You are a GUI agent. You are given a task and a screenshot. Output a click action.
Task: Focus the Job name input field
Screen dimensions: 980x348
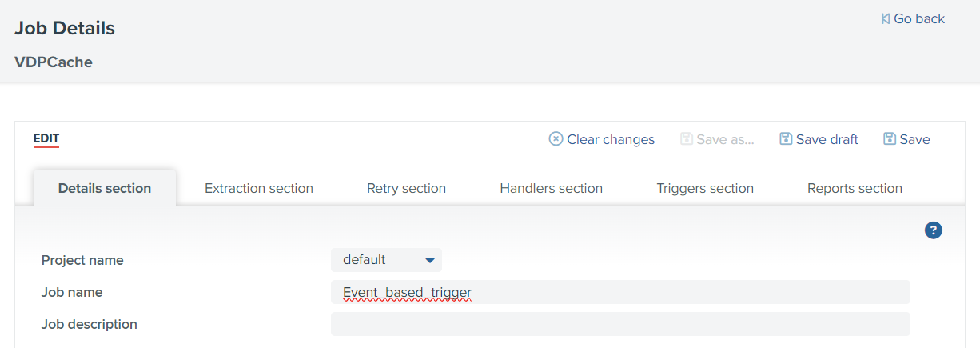620,292
